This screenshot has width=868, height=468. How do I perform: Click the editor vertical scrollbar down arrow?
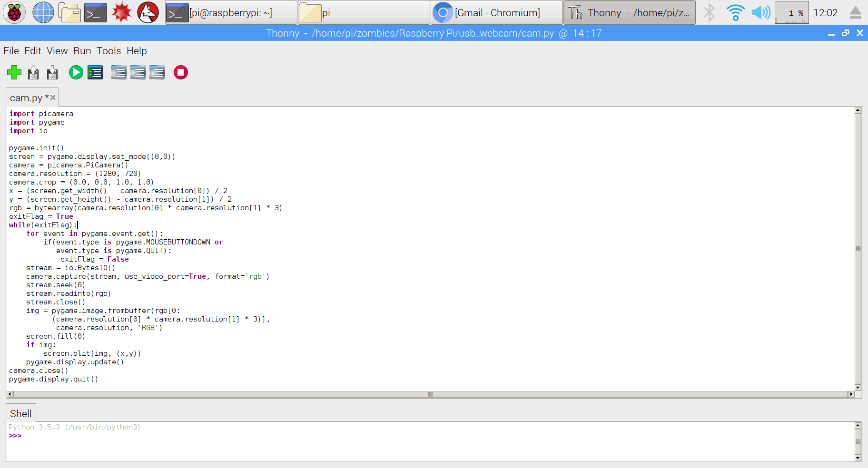point(858,387)
